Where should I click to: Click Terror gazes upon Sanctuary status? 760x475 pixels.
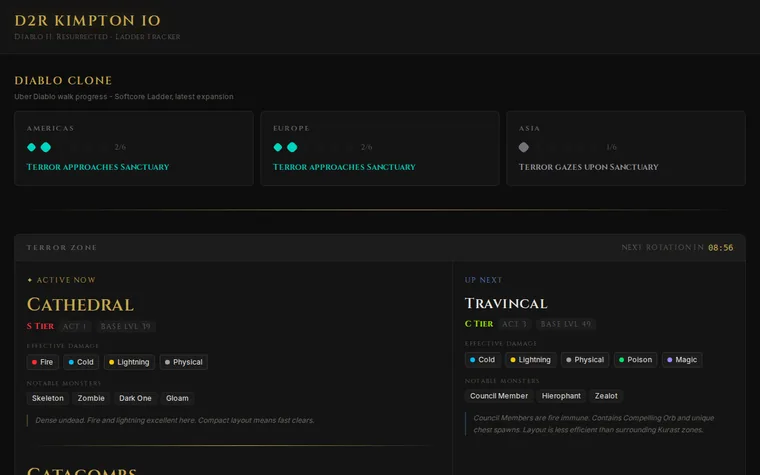[588, 167]
